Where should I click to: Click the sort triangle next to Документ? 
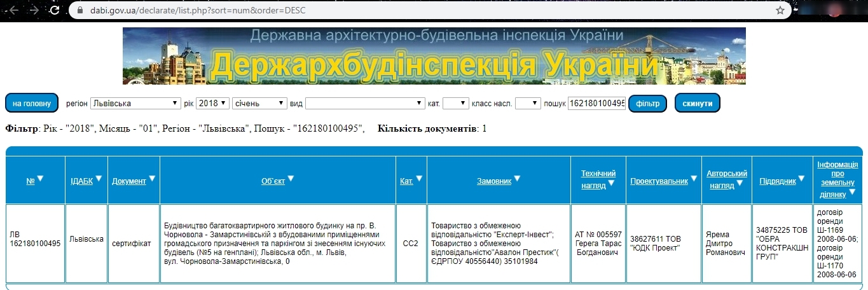coord(153,179)
